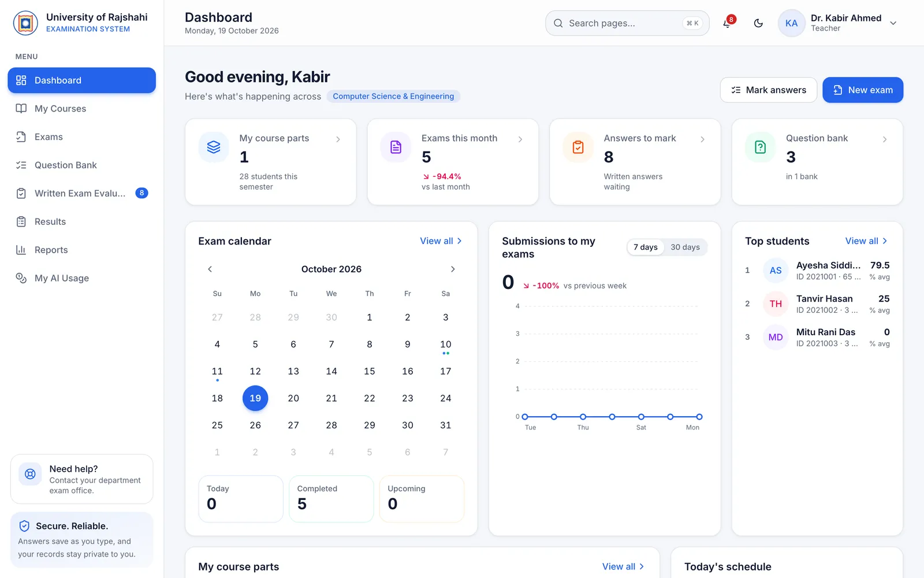924x578 pixels.
Task: Open Tanvir Hasan student row
Action: (x=817, y=304)
